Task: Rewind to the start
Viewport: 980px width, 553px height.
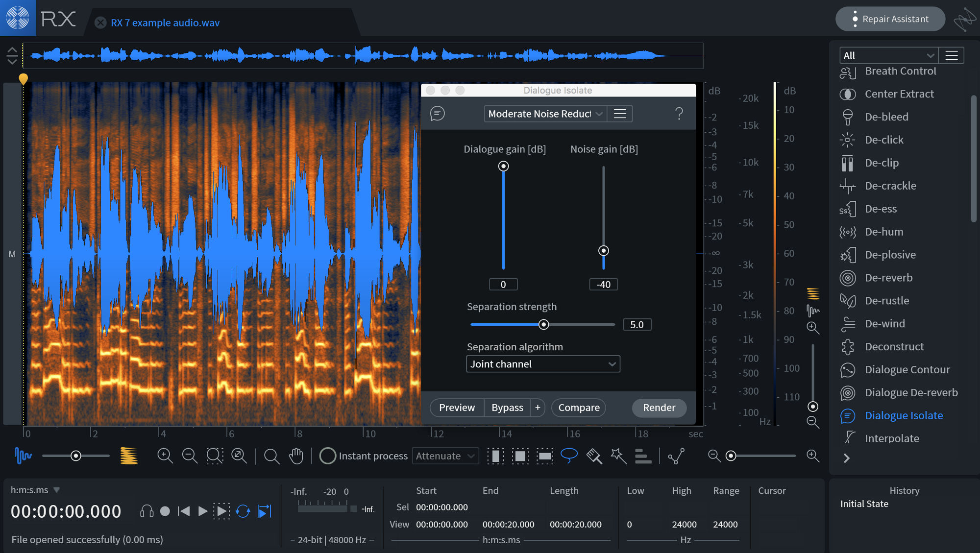Action: pos(184,512)
